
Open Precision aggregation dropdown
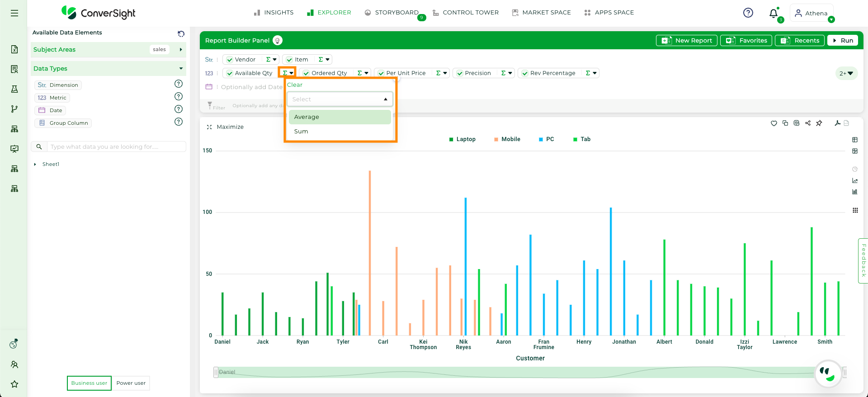[507, 73]
